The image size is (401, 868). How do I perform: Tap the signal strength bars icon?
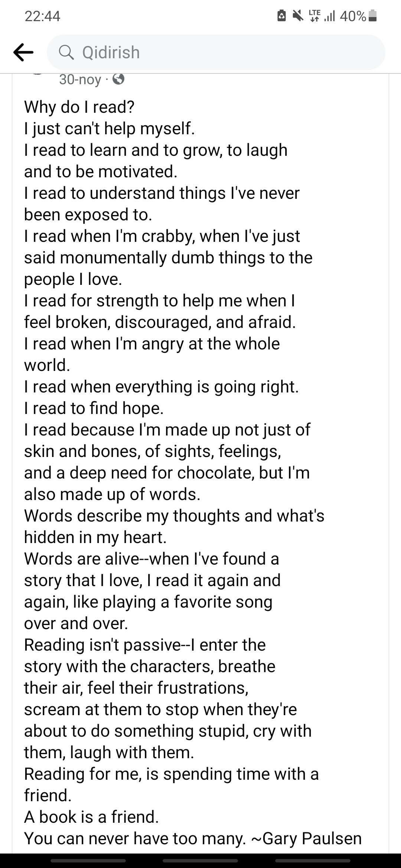[329, 16]
